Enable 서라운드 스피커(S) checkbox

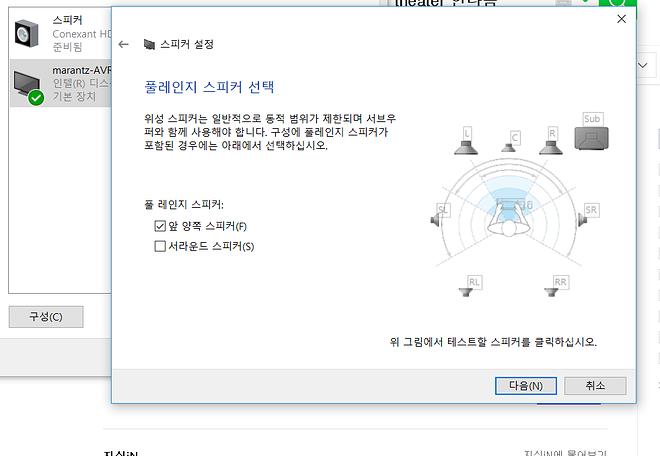[160, 246]
